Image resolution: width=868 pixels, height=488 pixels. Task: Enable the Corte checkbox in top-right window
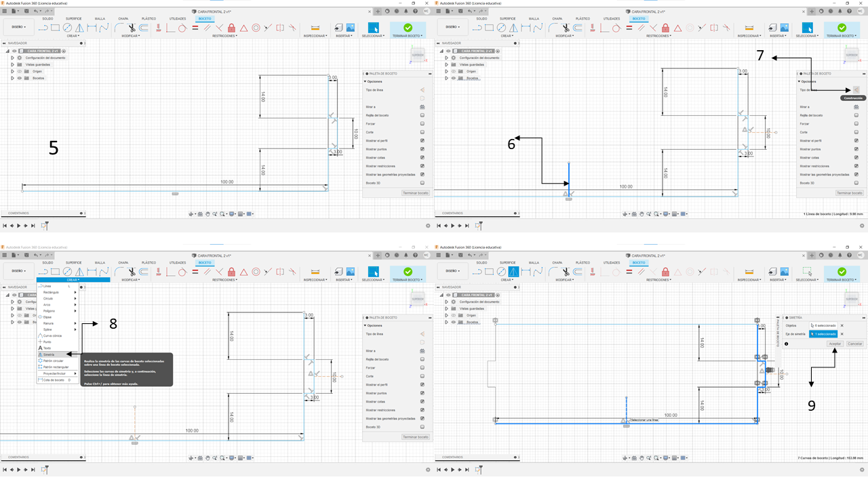[x=856, y=132]
